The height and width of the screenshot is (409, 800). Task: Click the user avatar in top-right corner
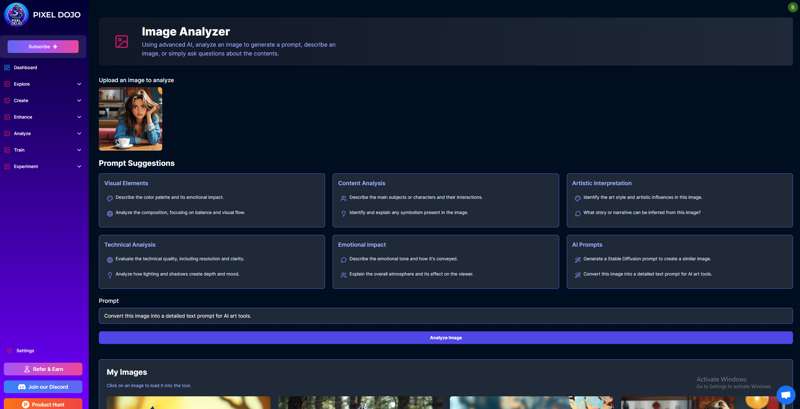click(792, 7)
